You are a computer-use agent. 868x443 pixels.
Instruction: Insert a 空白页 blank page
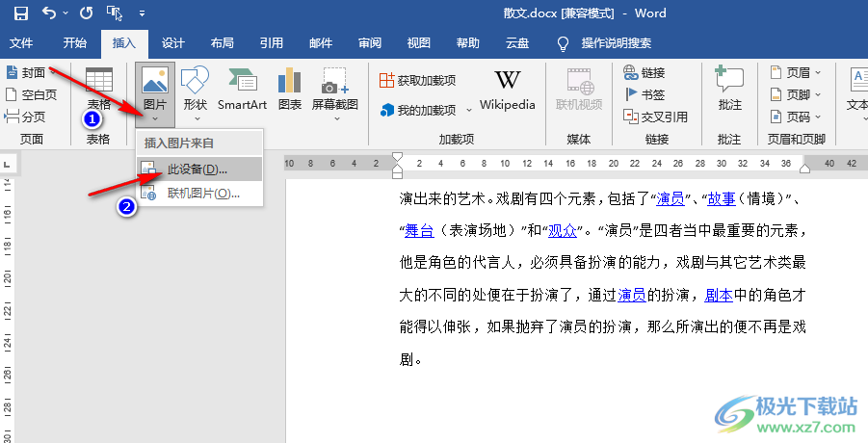pyautogui.click(x=31, y=94)
